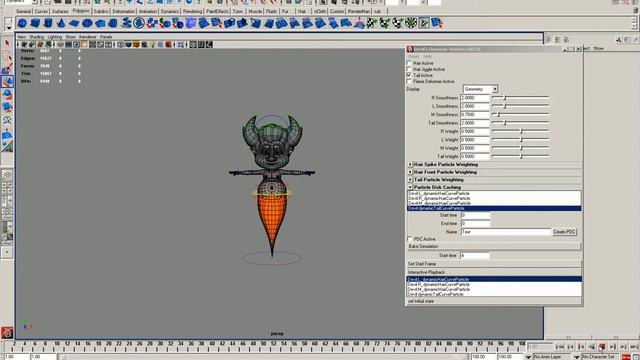Enable PDC Active checkbox

click(x=410, y=239)
